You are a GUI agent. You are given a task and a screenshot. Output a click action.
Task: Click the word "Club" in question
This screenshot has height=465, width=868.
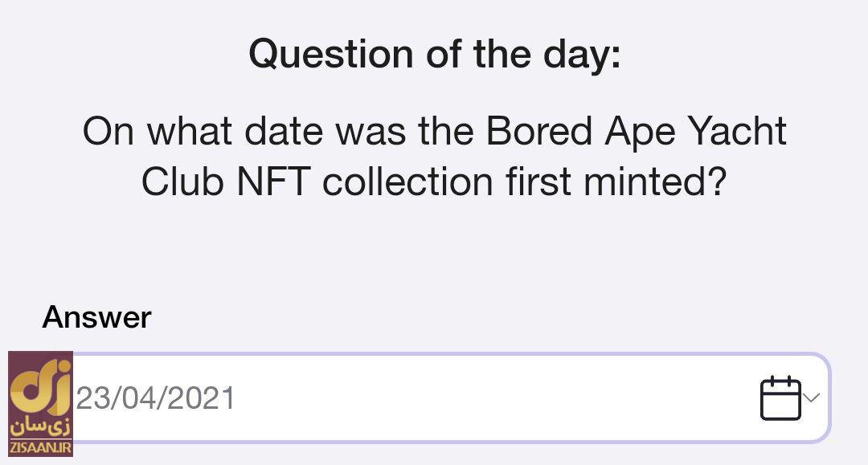[181, 182]
